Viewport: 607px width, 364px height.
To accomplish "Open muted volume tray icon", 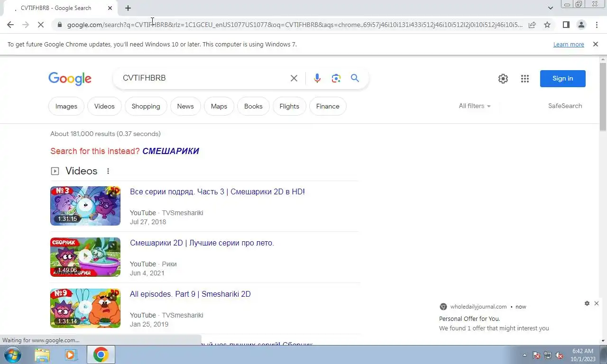I will point(559,355).
